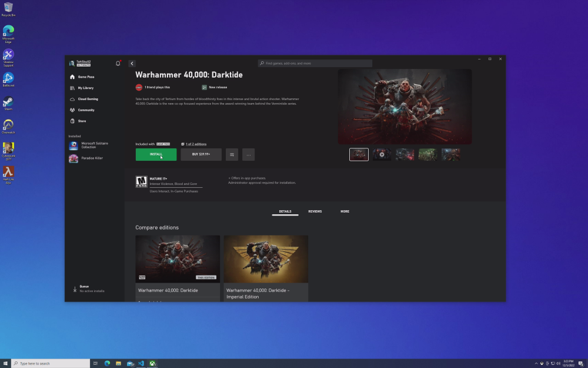The image size is (588, 368).
Task: Open the Store section
Action: (x=78, y=121)
